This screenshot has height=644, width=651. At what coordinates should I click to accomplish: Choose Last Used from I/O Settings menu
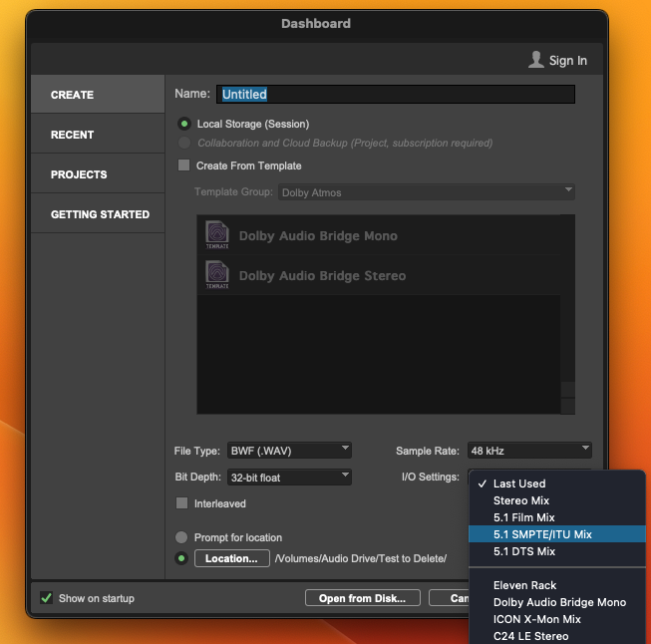557,483
